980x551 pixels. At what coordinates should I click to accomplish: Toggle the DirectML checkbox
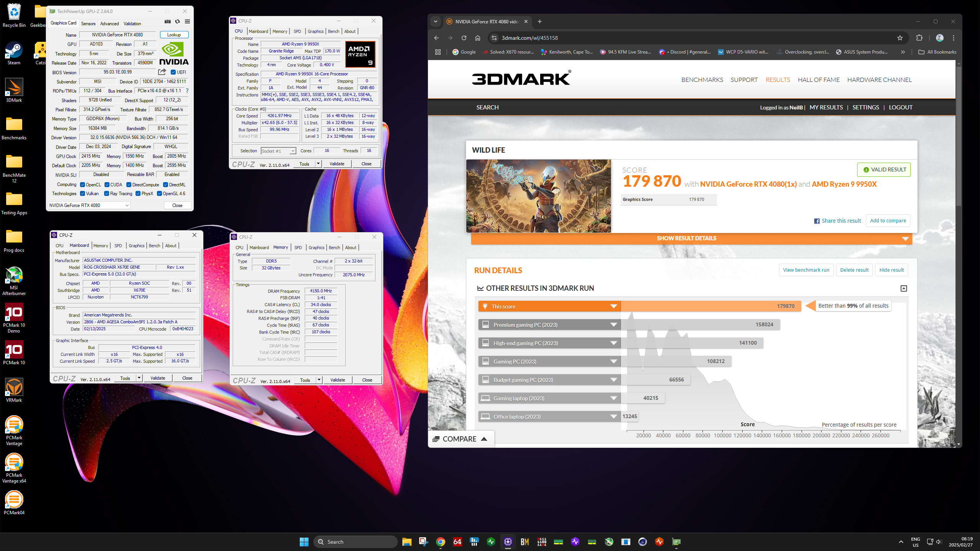click(x=165, y=185)
